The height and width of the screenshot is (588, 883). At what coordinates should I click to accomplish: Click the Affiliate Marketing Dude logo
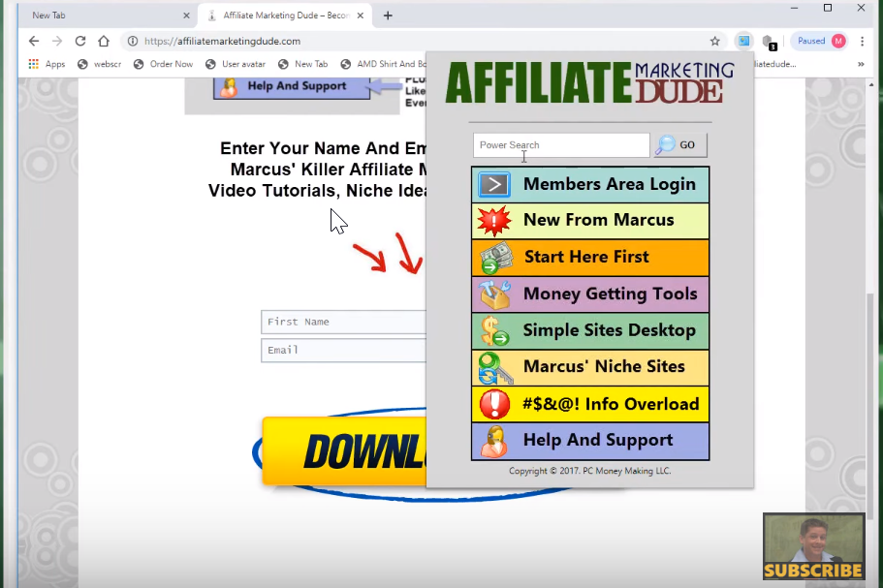point(589,83)
